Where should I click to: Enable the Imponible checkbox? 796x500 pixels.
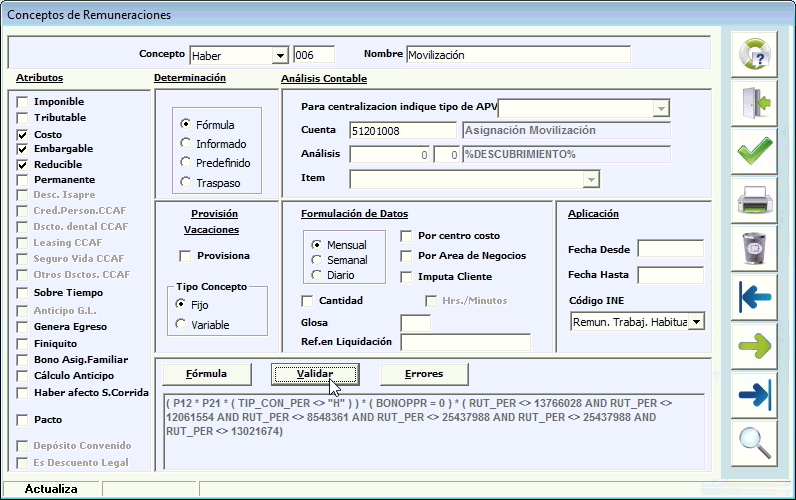[22, 102]
